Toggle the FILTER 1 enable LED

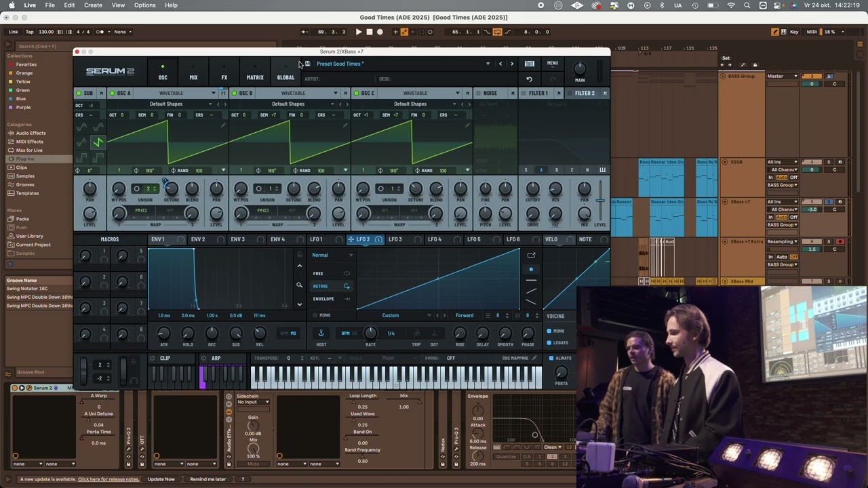[x=523, y=93]
